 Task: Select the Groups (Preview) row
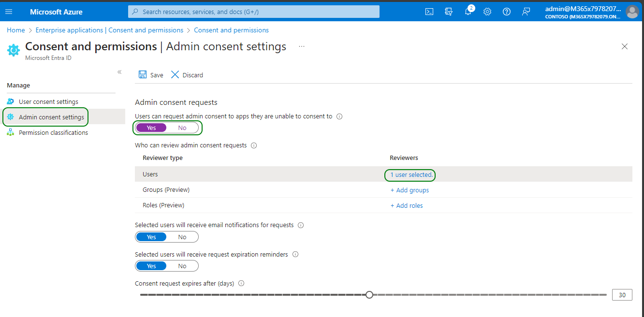point(383,190)
